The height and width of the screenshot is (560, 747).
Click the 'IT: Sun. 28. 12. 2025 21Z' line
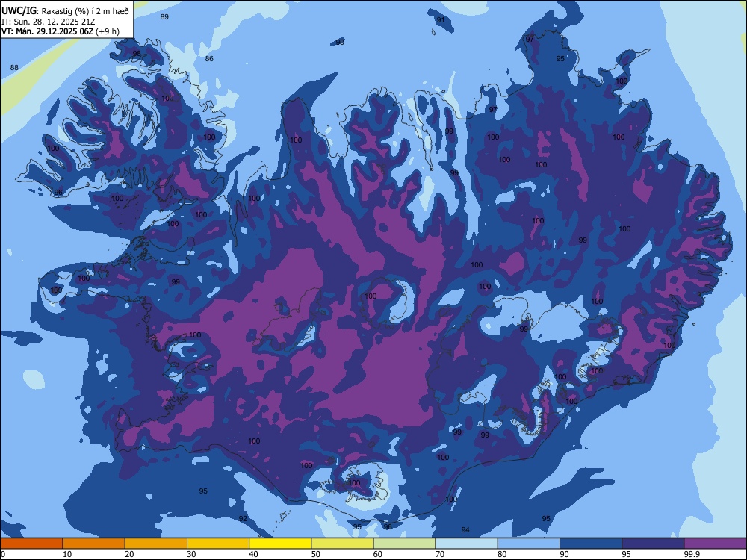coord(48,22)
